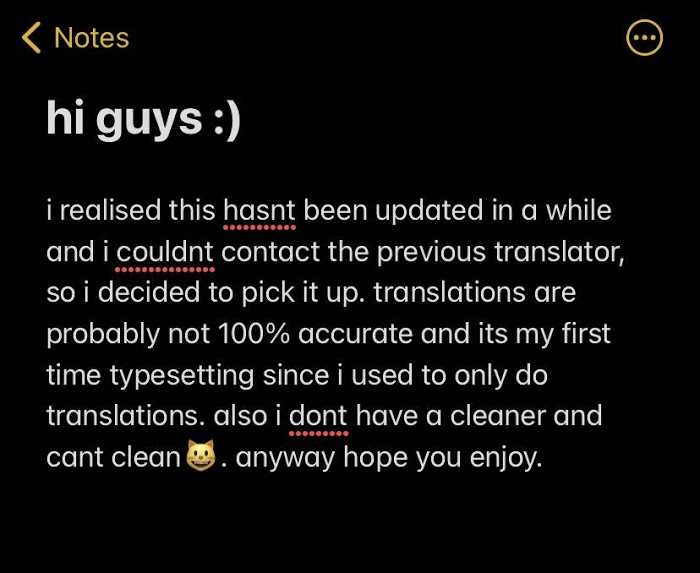700x573 pixels.
Task: Place cursor after "hope you enjoy."
Action: click(x=543, y=457)
